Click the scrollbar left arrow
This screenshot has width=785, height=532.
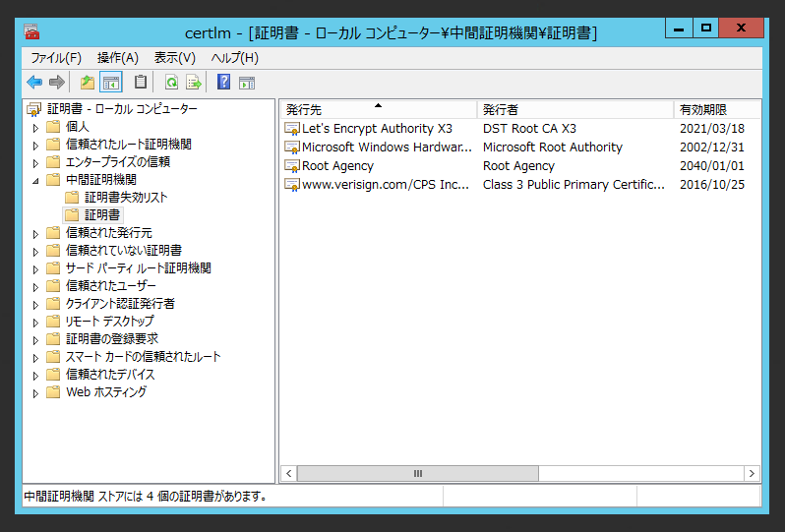[289, 473]
